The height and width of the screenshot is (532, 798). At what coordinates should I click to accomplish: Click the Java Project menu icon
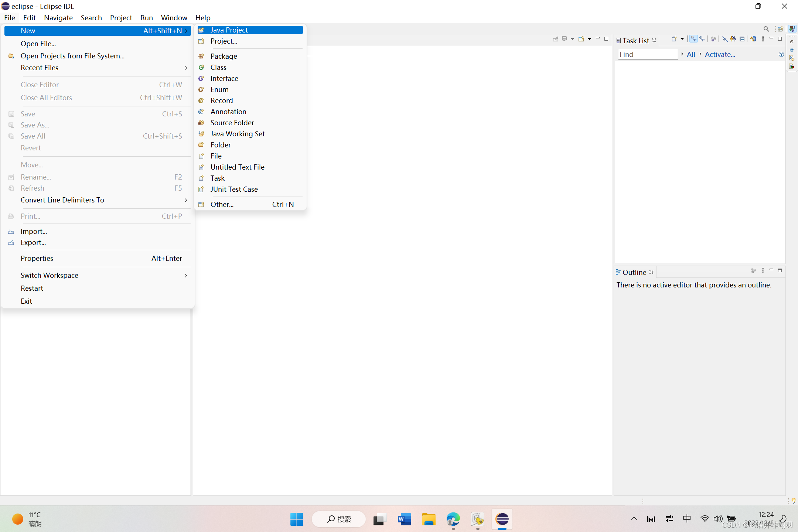pos(201,30)
